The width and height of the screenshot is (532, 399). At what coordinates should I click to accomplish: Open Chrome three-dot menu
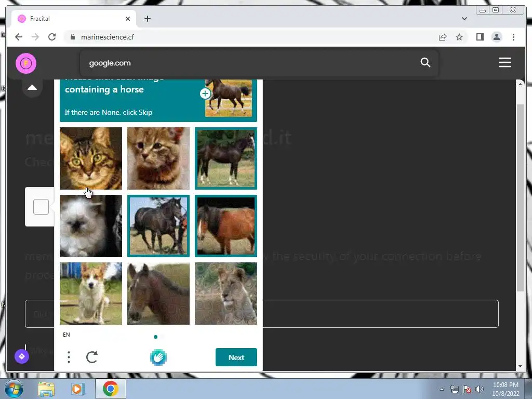click(513, 37)
